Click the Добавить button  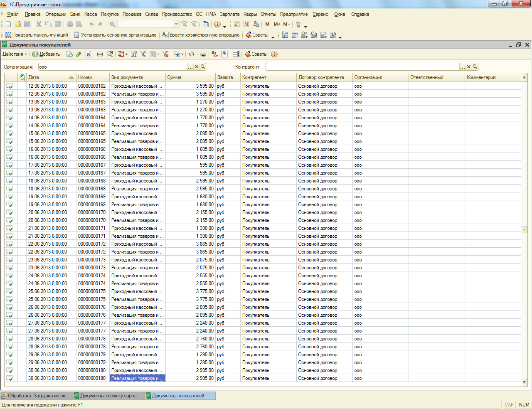coord(46,54)
